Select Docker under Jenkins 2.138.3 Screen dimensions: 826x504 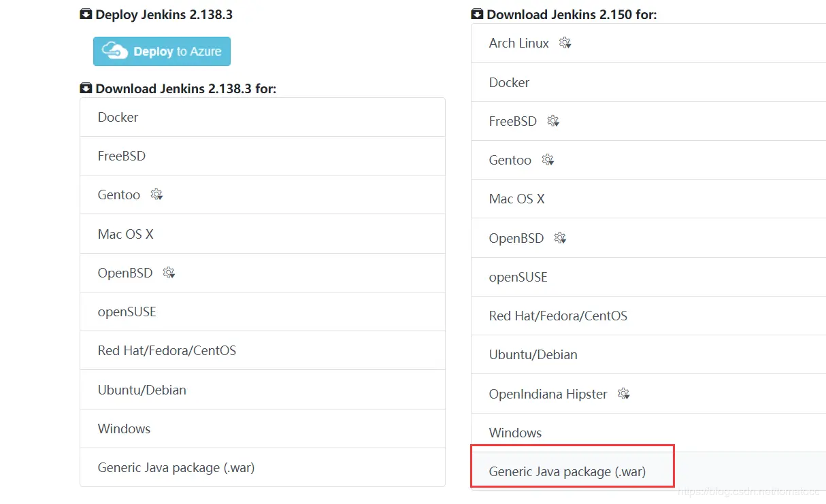118,117
